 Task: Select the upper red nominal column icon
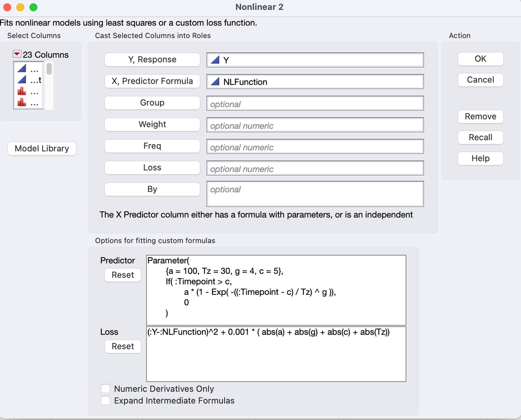point(22,91)
